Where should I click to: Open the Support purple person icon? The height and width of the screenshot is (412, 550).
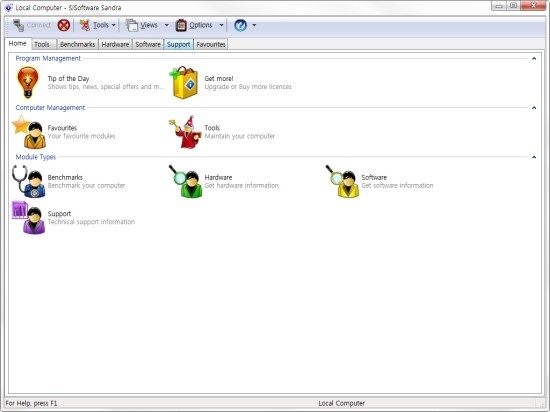[29, 217]
